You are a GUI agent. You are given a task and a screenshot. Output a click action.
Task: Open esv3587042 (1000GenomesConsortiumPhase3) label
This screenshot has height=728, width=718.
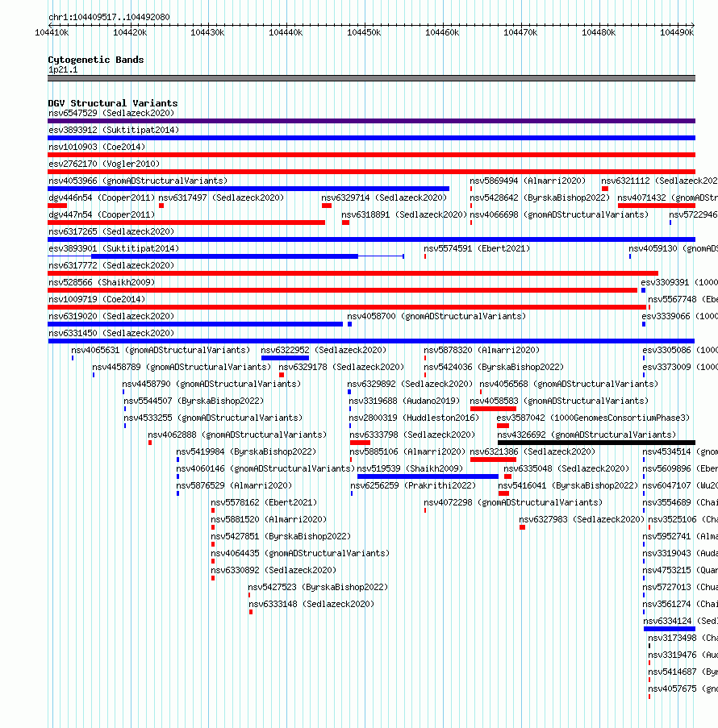[x=593, y=418]
